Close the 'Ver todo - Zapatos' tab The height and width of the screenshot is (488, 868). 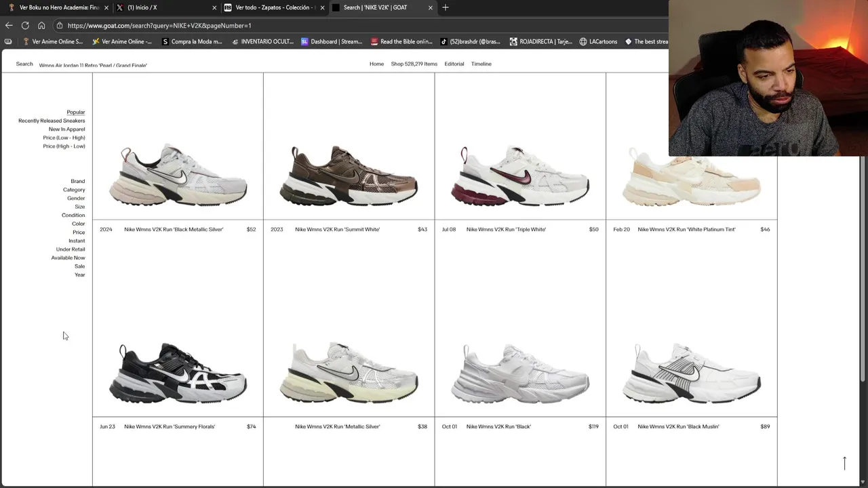(x=322, y=7)
